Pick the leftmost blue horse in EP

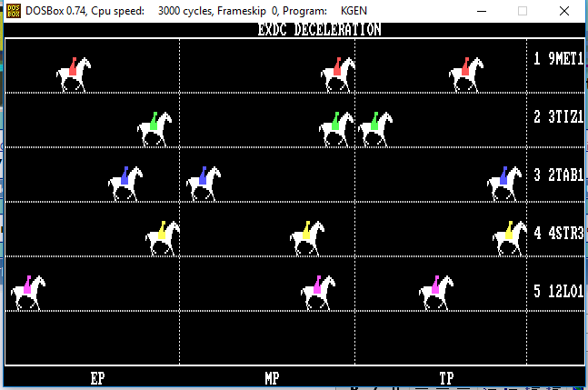(125, 184)
